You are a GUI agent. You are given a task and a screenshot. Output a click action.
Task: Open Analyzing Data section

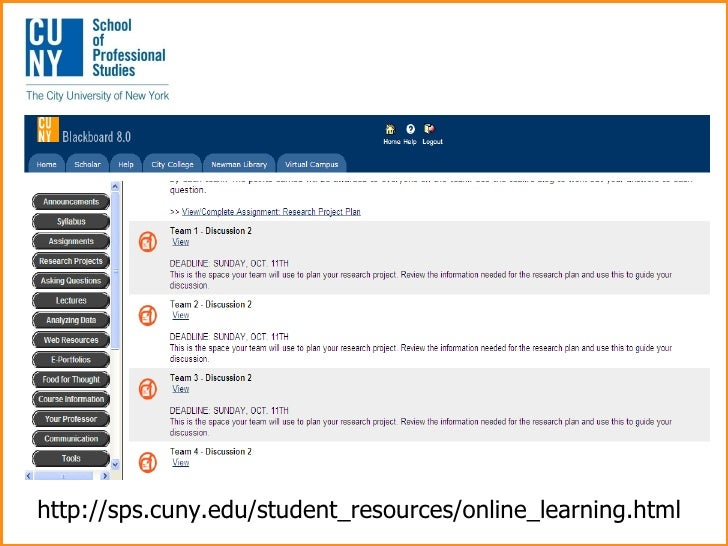coord(71,320)
